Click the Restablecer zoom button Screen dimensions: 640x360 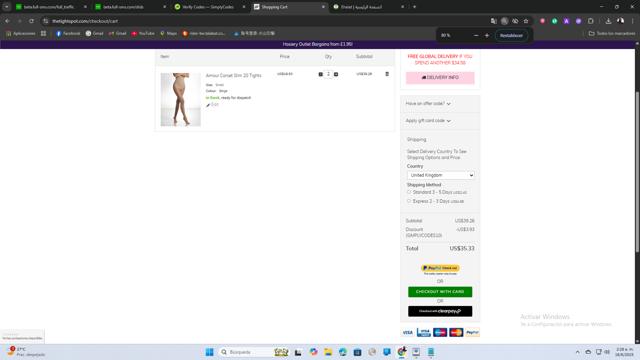tap(511, 36)
